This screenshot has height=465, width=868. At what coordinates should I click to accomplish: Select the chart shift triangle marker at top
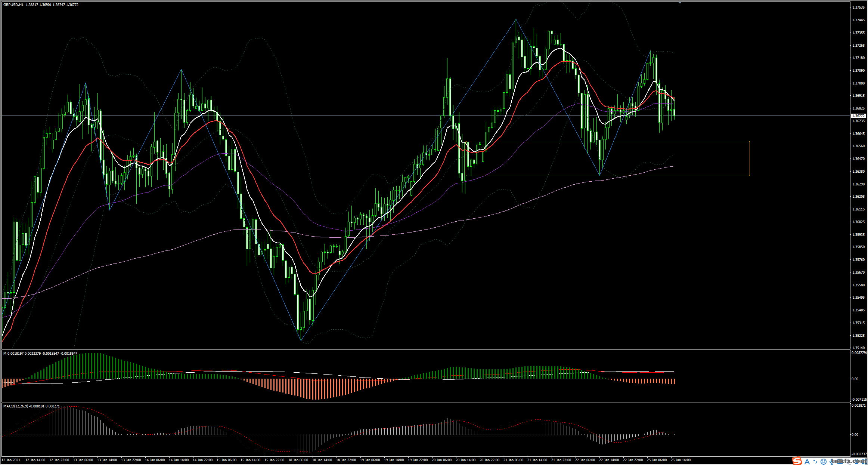click(x=680, y=3)
